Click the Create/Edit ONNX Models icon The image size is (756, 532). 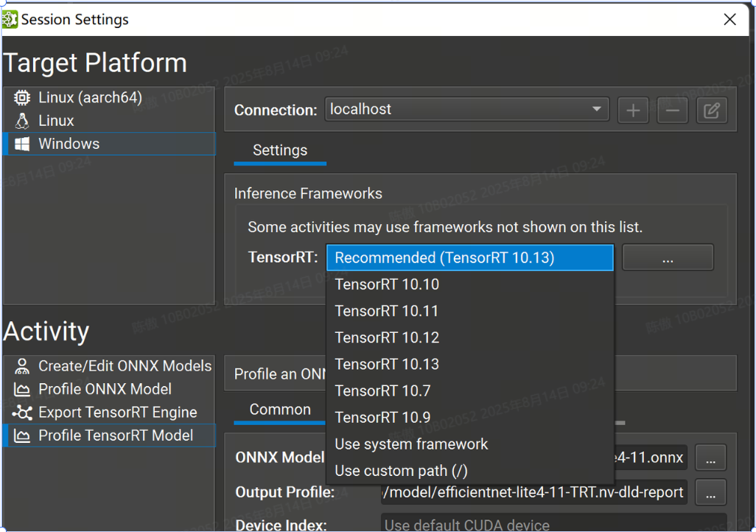[21, 366]
